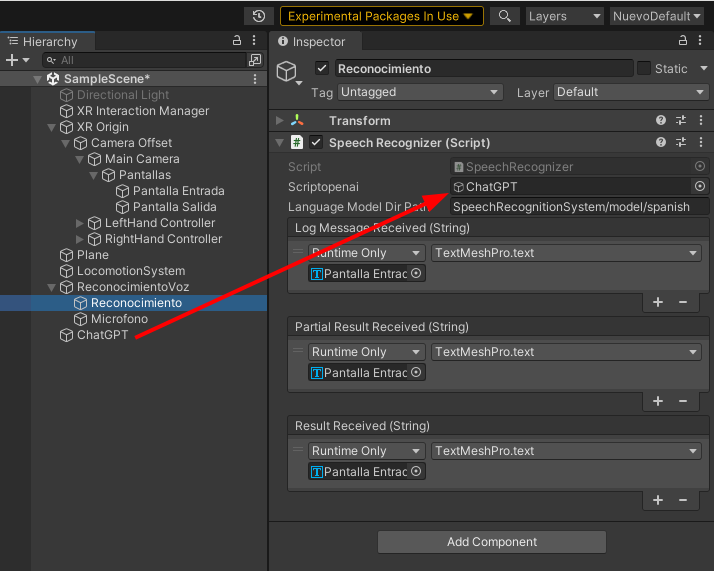Disable the Speech Recognizer script checkbox
714x571 pixels.
pyautogui.click(x=316, y=143)
